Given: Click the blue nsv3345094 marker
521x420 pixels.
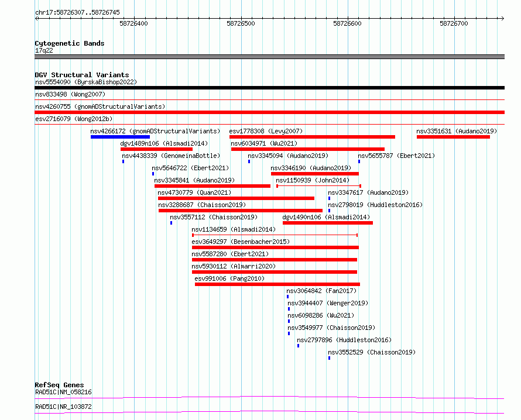Looking at the screenshot, I should 249,161.
